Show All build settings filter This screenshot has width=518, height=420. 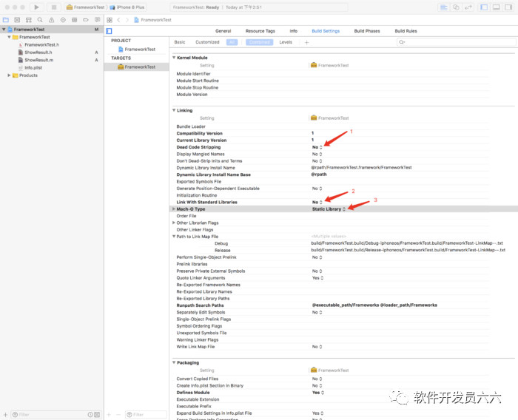point(232,42)
